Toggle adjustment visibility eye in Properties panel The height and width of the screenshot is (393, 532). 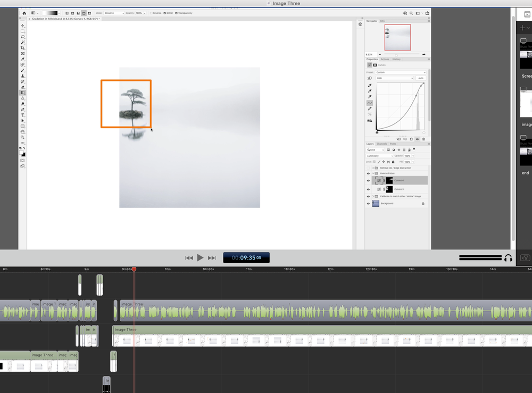point(417,139)
